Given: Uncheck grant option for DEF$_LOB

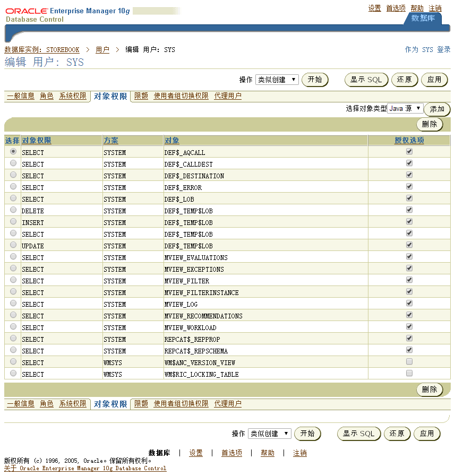Looking at the screenshot, I should [x=409, y=198].
